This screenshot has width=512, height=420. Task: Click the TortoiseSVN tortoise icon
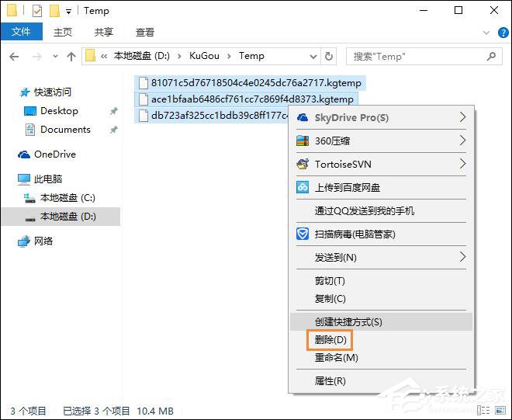tap(303, 164)
